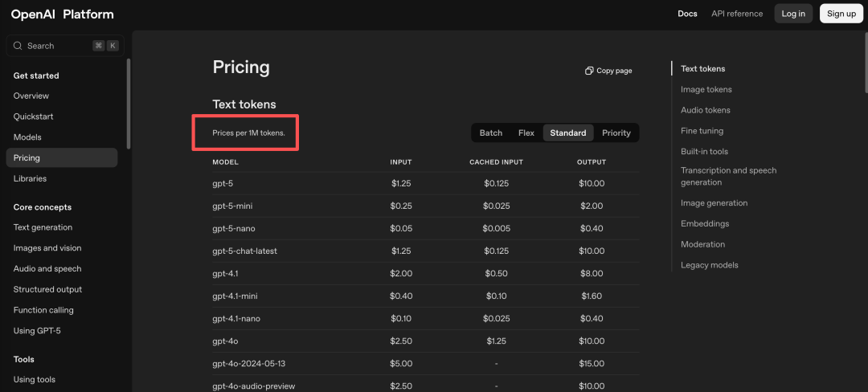Open Models in the sidebar

tap(27, 137)
